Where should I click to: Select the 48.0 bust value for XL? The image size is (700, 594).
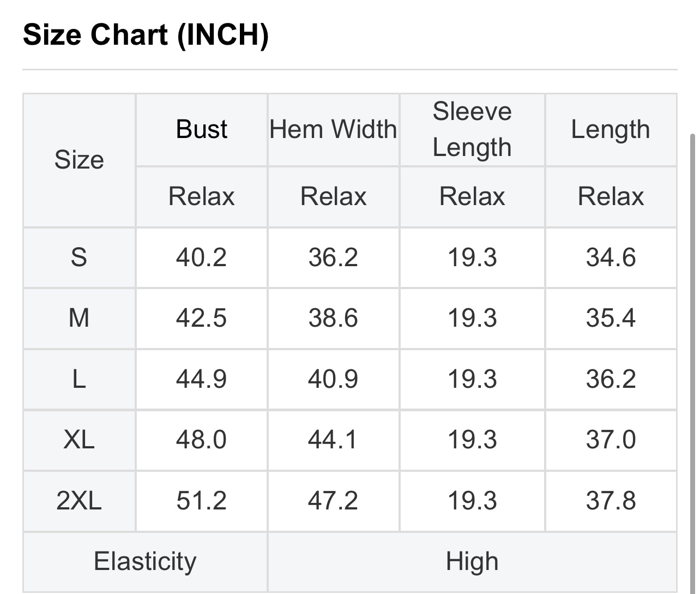pyautogui.click(x=201, y=440)
